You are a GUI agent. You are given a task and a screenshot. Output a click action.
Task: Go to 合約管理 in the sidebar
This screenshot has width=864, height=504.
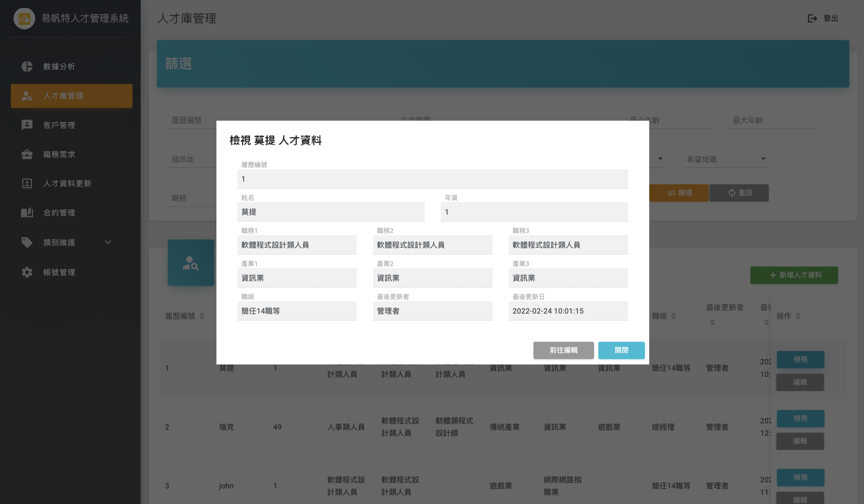[x=59, y=213]
